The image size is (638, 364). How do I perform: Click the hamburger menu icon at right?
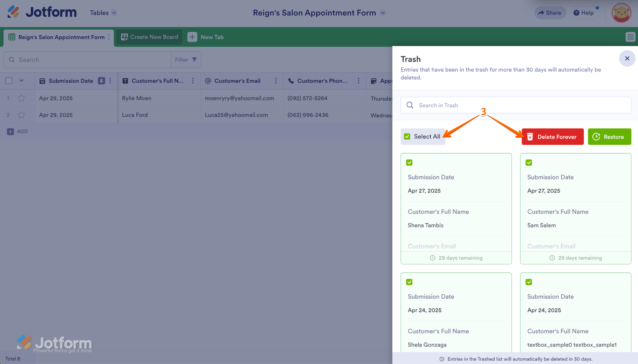[x=630, y=37]
